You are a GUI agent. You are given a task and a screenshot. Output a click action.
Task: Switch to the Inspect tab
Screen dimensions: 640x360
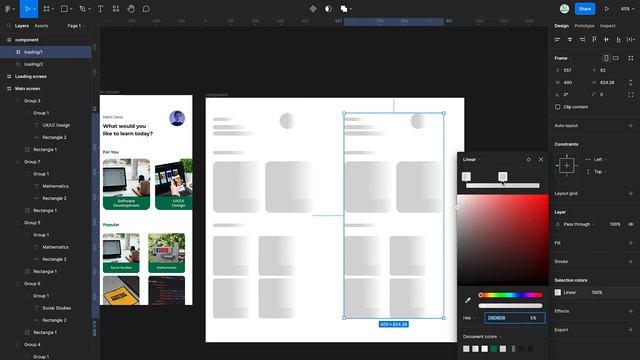(607, 26)
